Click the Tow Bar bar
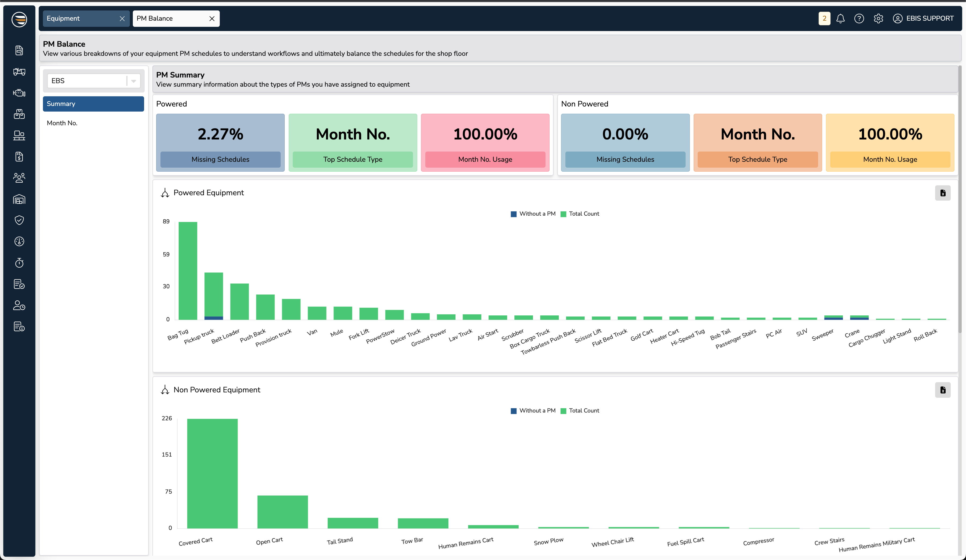This screenshot has width=966, height=560. (x=423, y=523)
